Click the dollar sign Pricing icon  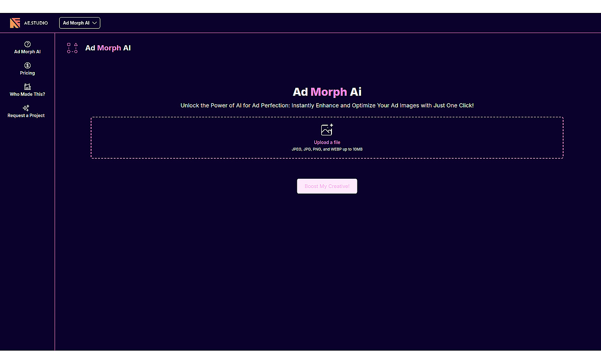(27, 66)
